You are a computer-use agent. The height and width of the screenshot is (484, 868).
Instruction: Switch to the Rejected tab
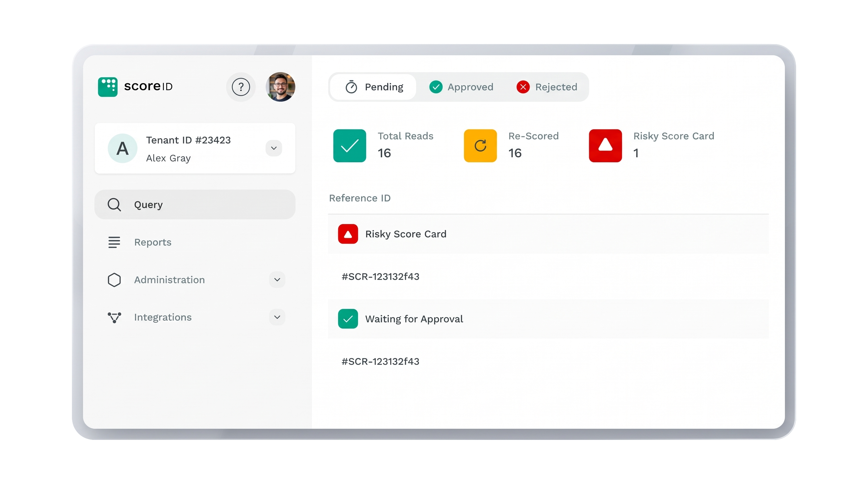547,87
